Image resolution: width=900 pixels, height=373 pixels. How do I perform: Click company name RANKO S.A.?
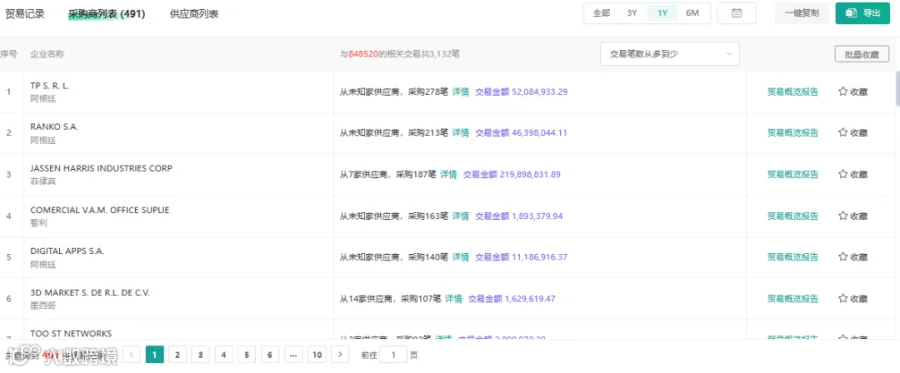click(54, 127)
